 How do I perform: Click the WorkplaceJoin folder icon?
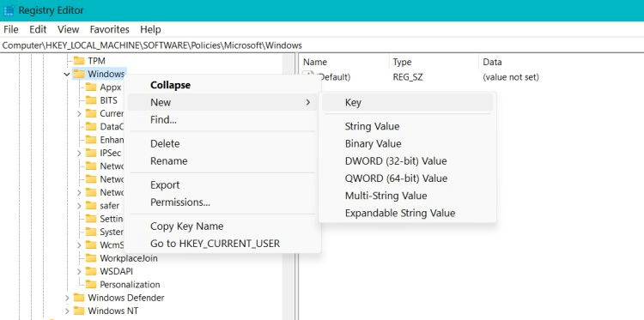pos(91,258)
